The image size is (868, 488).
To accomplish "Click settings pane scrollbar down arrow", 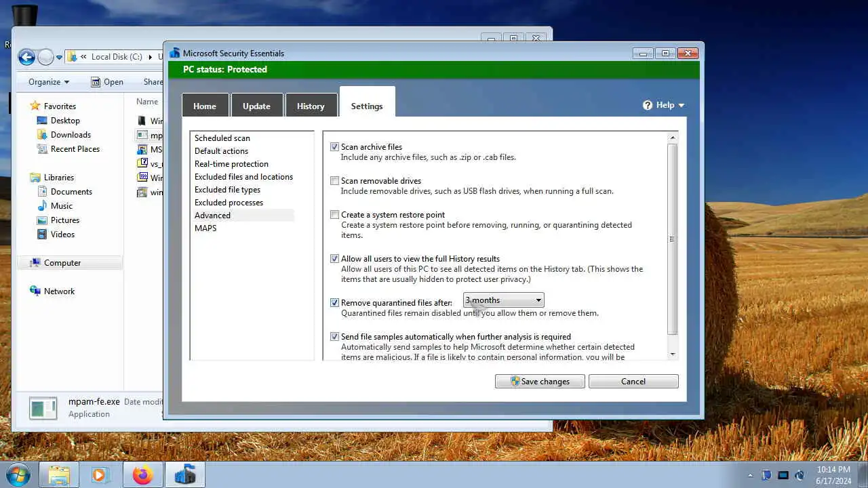I will [x=673, y=354].
